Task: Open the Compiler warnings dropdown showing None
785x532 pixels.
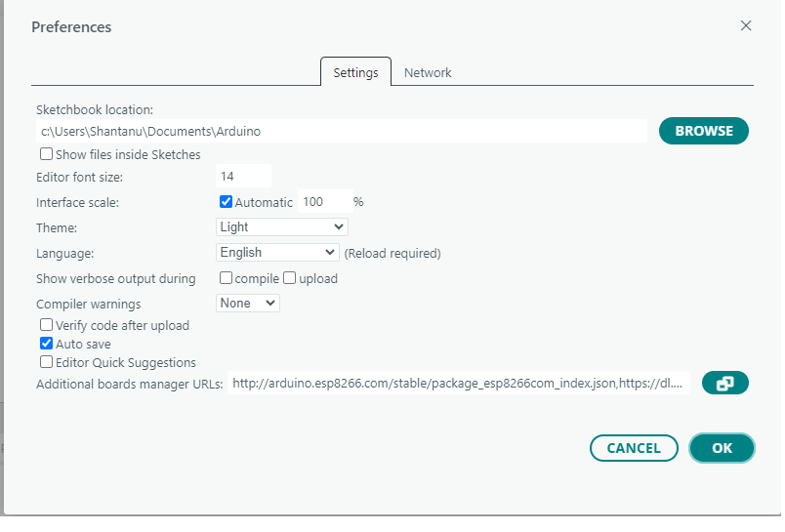Action: click(x=248, y=304)
